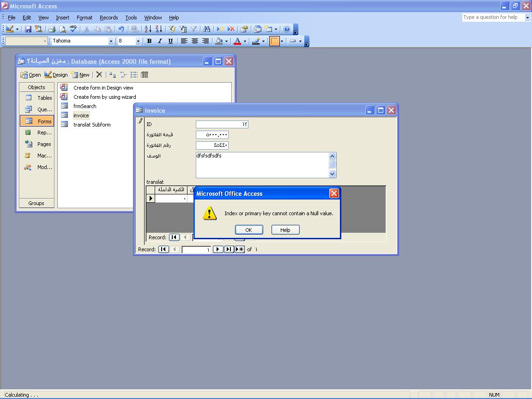Toggle Underline formatting button
This screenshot has width=532, height=399.
[171, 41]
